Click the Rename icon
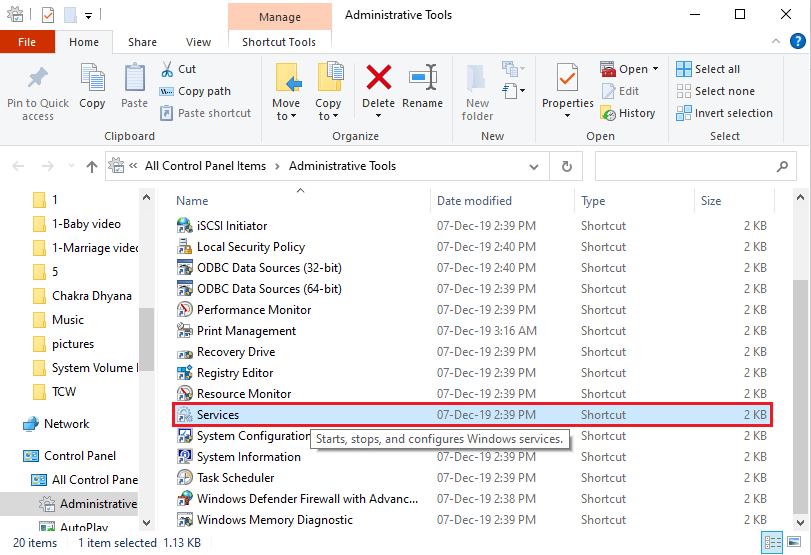811x555 pixels. tap(423, 78)
